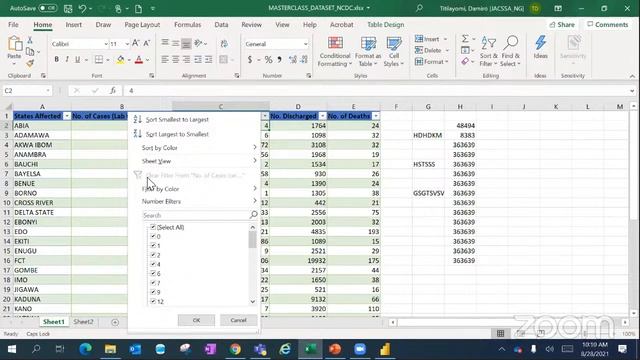Expand Number Filters submenu

[x=199, y=201]
